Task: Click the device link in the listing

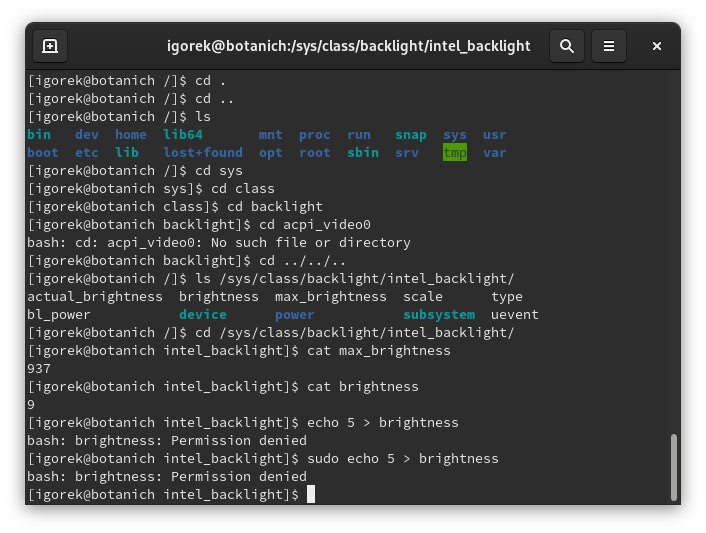Action: pyautogui.click(x=203, y=315)
